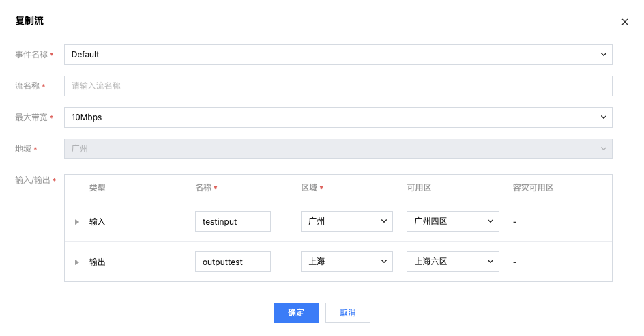Open the 广州四区 availability zone dropdown
Image resolution: width=644 pixels, height=336 pixels.
[452, 221]
